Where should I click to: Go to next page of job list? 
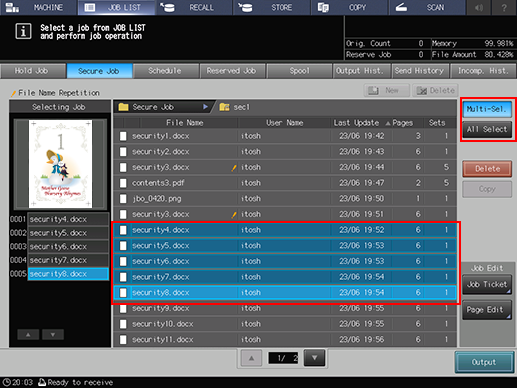[x=314, y=358]
